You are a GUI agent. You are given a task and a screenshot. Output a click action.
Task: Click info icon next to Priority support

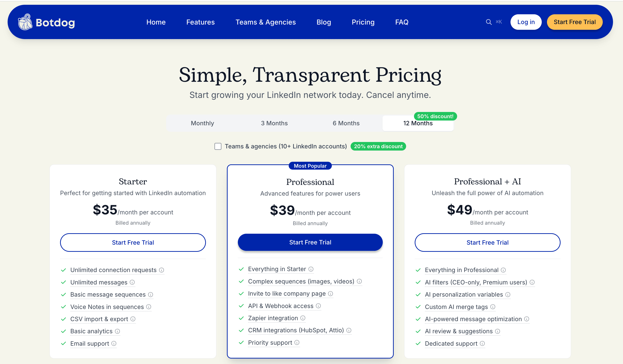click(x=297, y=343)
